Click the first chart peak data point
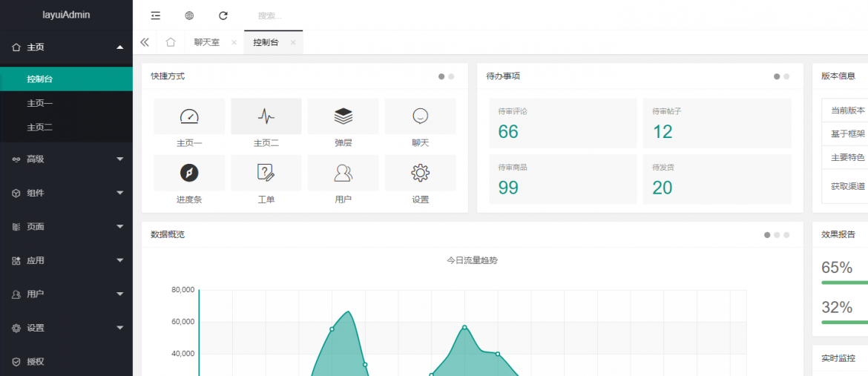868x376 pixels. [x=332, y=329]
